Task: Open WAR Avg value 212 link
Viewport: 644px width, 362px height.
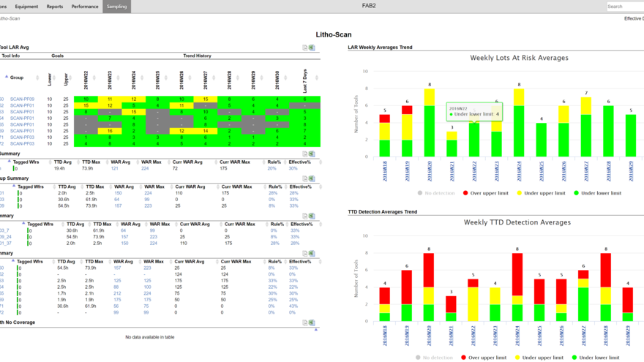Action: click(118, 293)
